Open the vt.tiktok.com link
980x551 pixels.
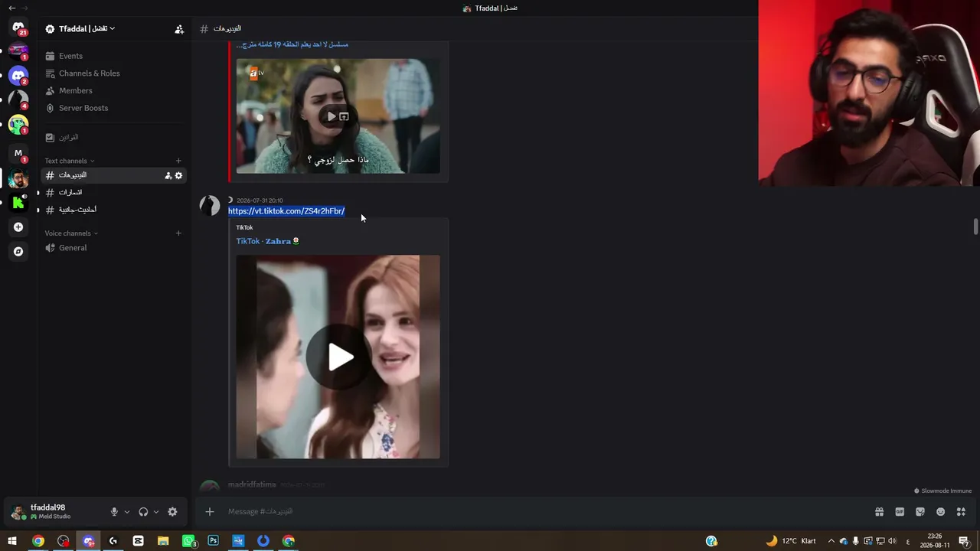(286, 211)
